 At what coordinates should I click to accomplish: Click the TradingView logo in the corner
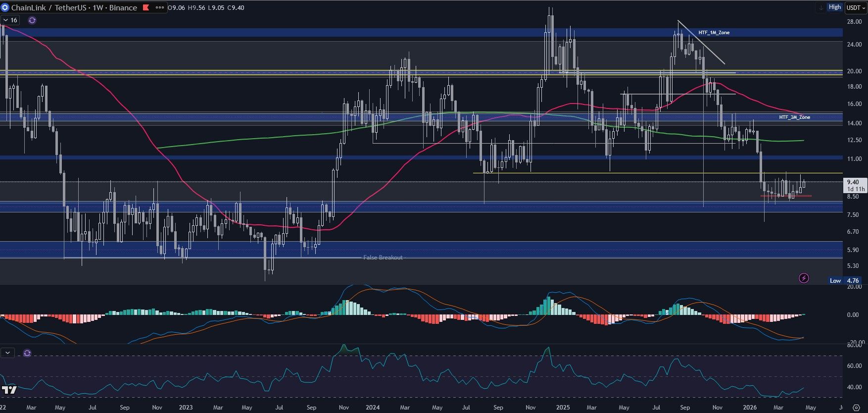9,390
